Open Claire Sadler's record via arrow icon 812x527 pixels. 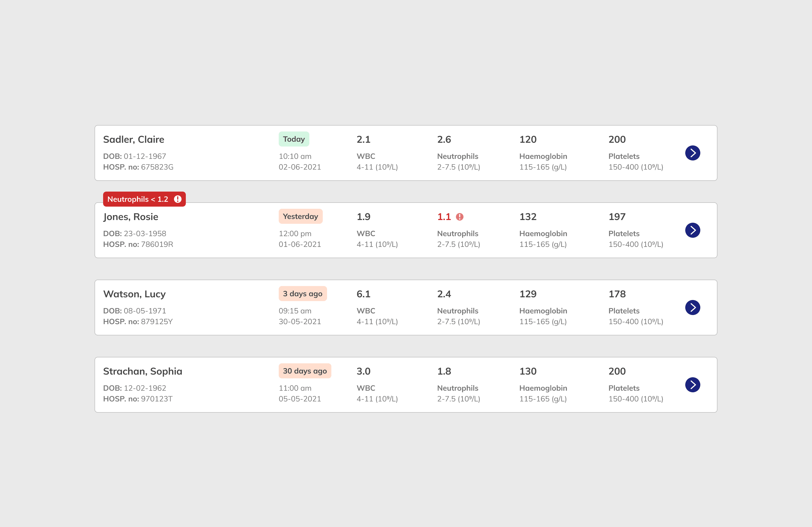coord(692,153)
